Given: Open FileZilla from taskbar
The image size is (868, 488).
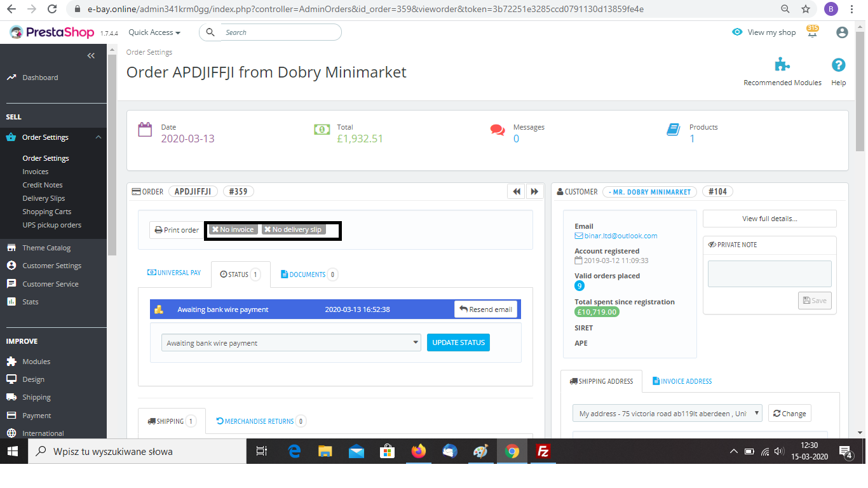Looking at the screenshot, I should tap(543, 451).
